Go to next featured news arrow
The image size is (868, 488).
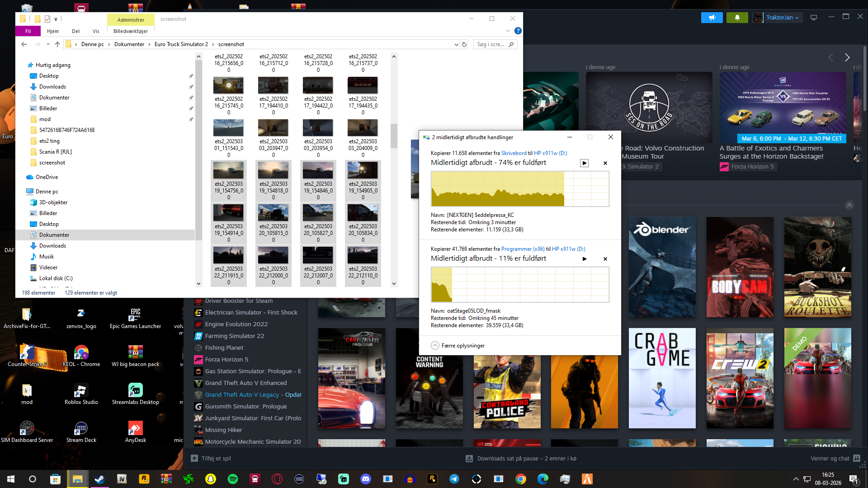pos(847,57)
